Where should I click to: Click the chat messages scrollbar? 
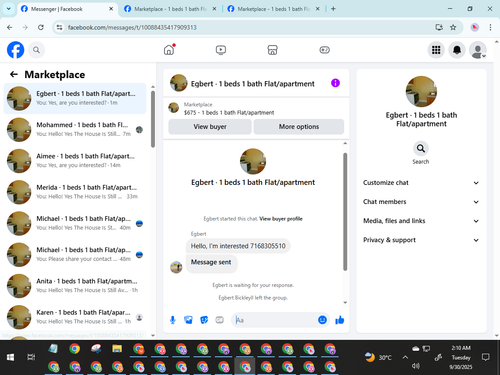click(345, 212)
